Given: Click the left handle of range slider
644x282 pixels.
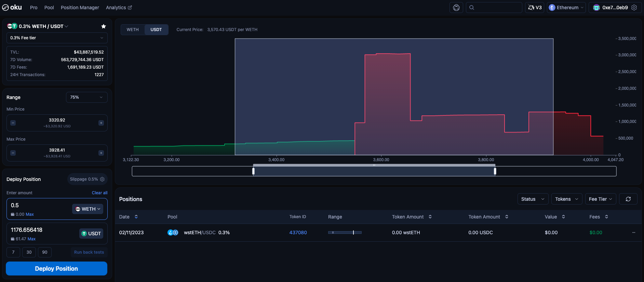Looking at the screenshot, I should coord(253,171).
